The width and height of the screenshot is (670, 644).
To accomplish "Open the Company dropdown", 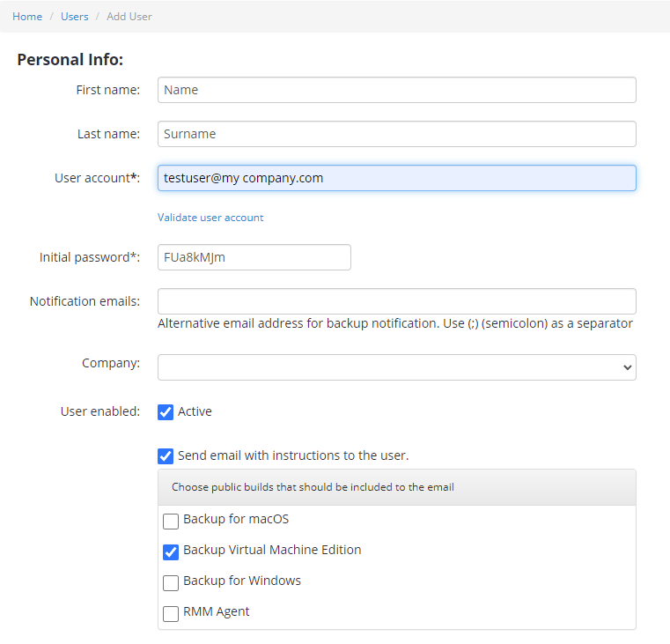I will pyautogui.click(x=396, y=366).
